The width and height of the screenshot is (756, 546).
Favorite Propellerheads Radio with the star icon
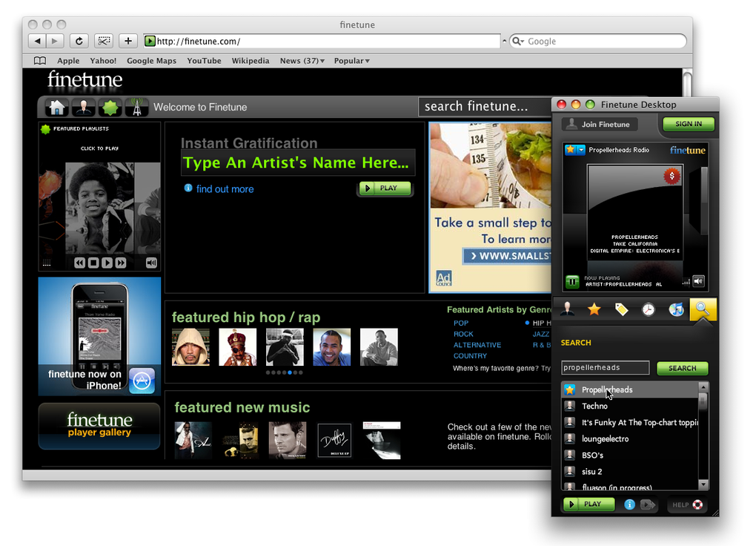tap(570, 150)
